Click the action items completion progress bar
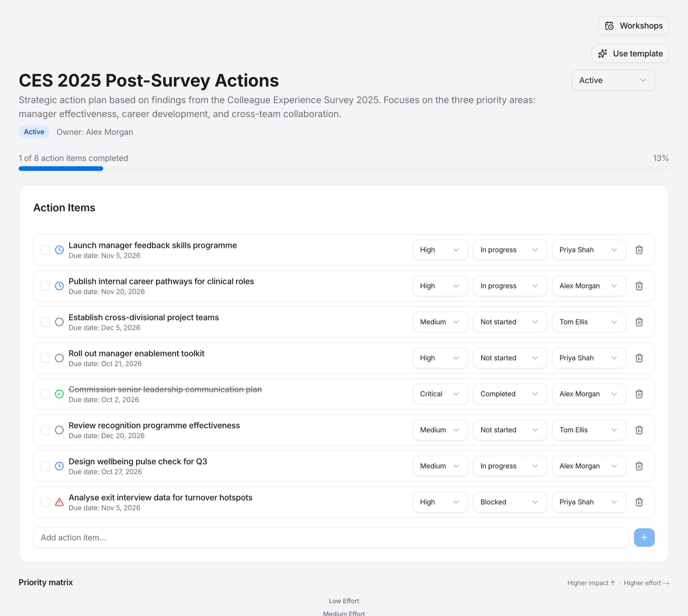Image resolution: width=688 pixels, height=616 pixels. point(344,169)
